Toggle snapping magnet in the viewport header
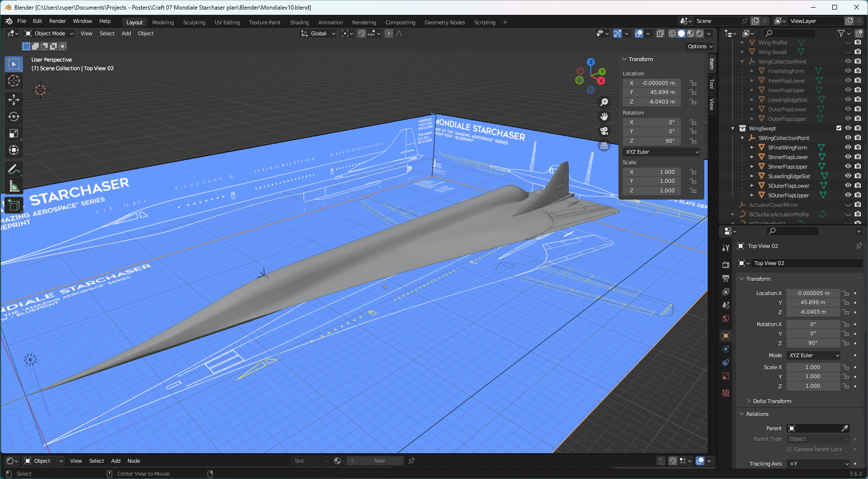This screenshot has height=479, width=868. (x=362, y=33)
